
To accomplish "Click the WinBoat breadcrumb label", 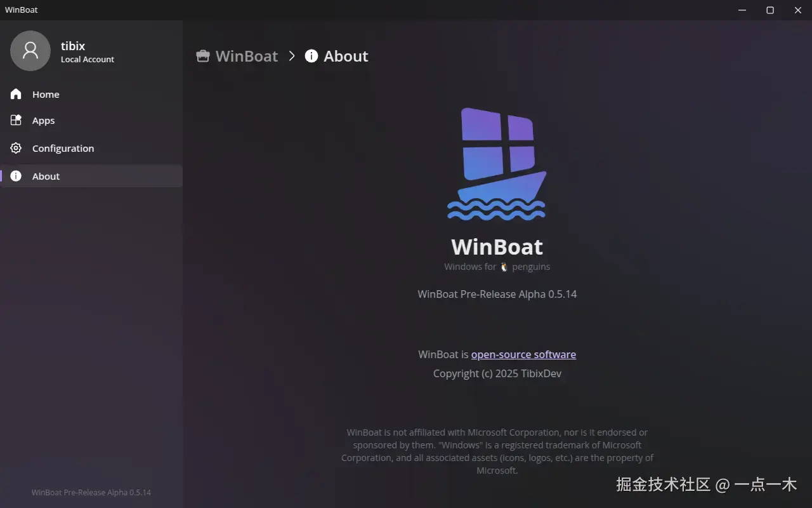I will [x=247, y=56].
